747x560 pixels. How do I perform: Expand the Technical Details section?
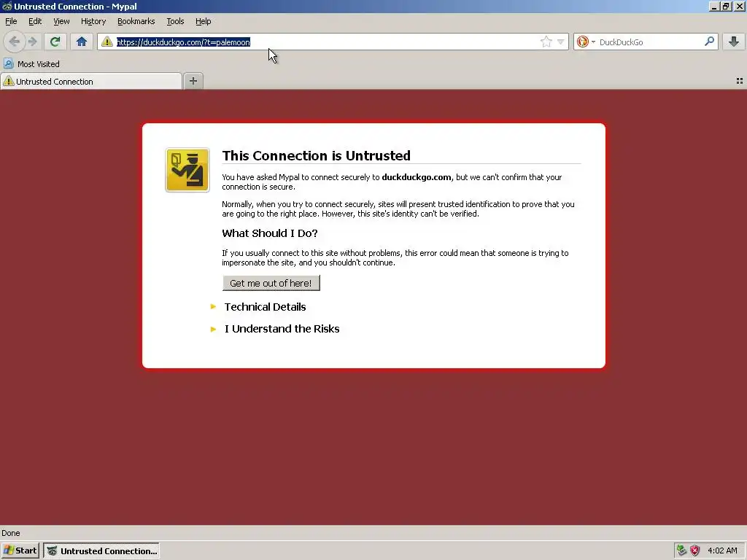tap(265, 307)
